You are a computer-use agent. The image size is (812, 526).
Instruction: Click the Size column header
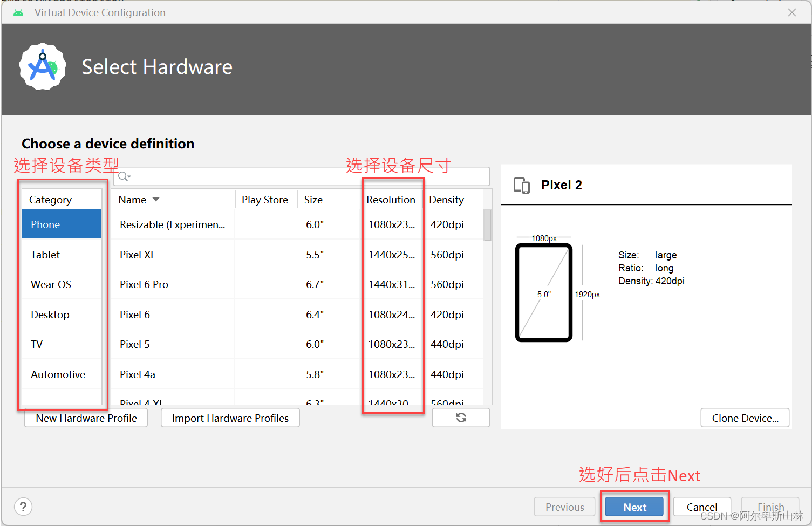coord(329,200)
